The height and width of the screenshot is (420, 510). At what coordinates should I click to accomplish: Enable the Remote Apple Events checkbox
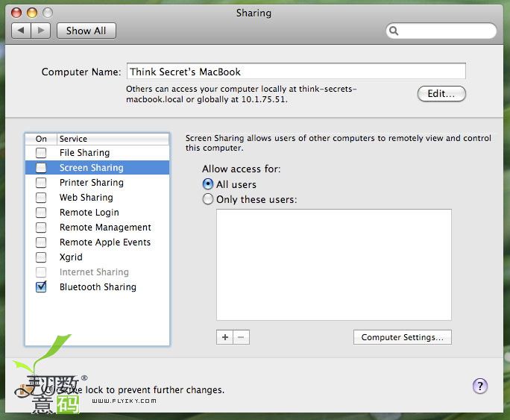[41, 242]
